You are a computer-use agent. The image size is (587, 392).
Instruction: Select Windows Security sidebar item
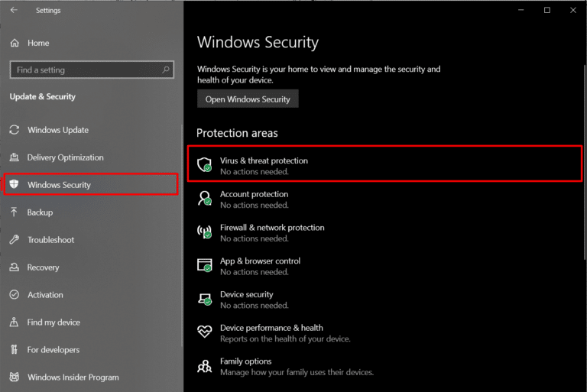click(x=59, y=185)
